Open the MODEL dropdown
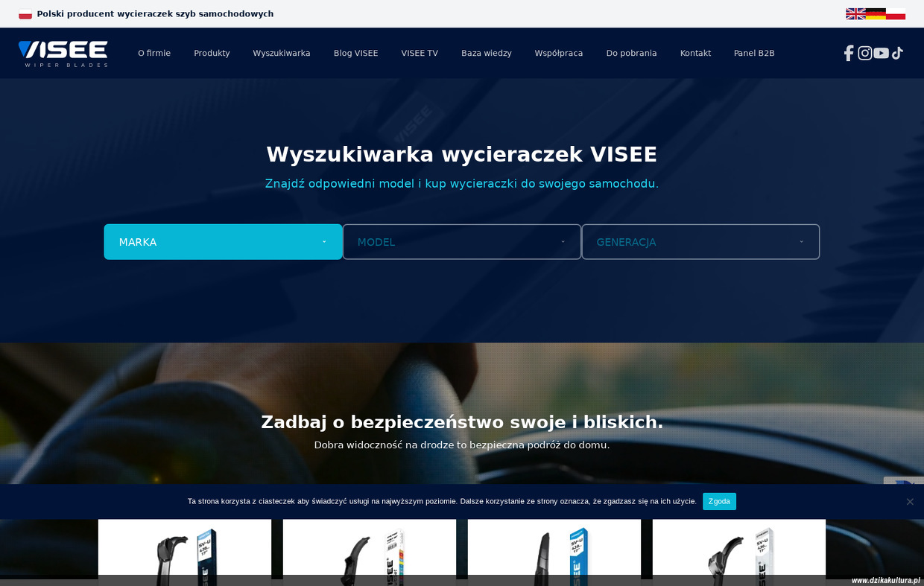This screenshot has height=586, width=924. [461, 242]
